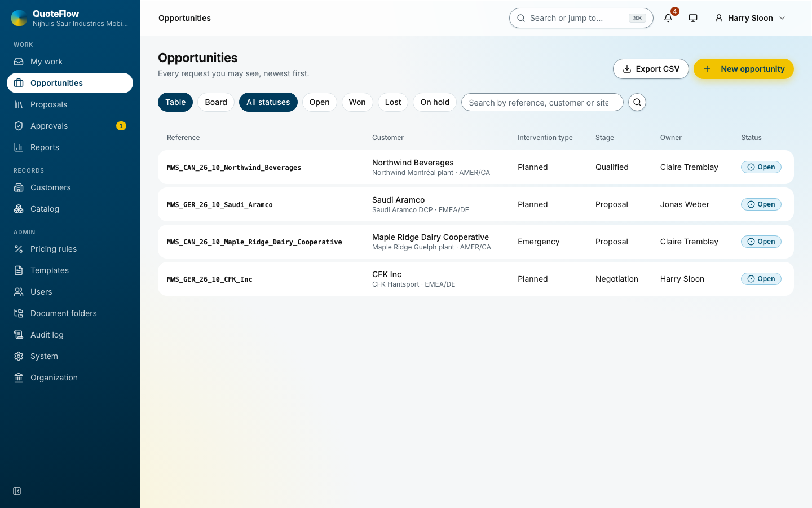This screenshot has height=508, width=812.
Task: Open the MWS_GER_26_10_CFK_Inc reference
Action: pos(210,279)
